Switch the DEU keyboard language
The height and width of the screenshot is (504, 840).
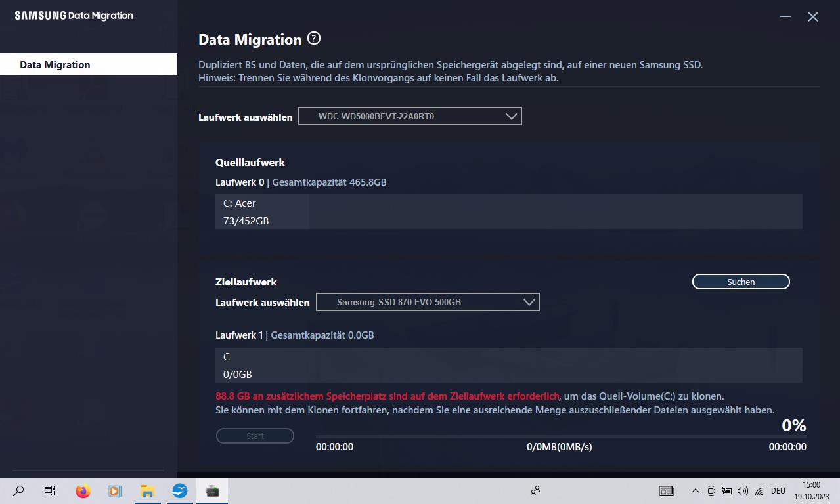pos(778,491)
